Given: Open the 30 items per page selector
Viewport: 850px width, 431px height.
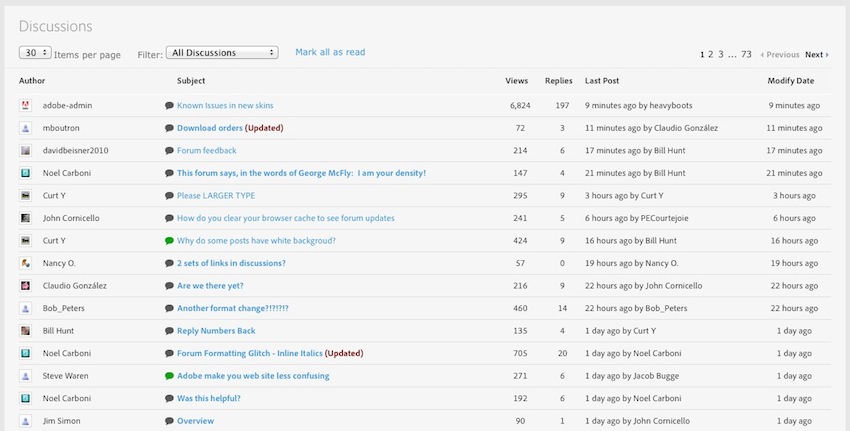Looking at the screenshot, I should click(x=35, y=53).
